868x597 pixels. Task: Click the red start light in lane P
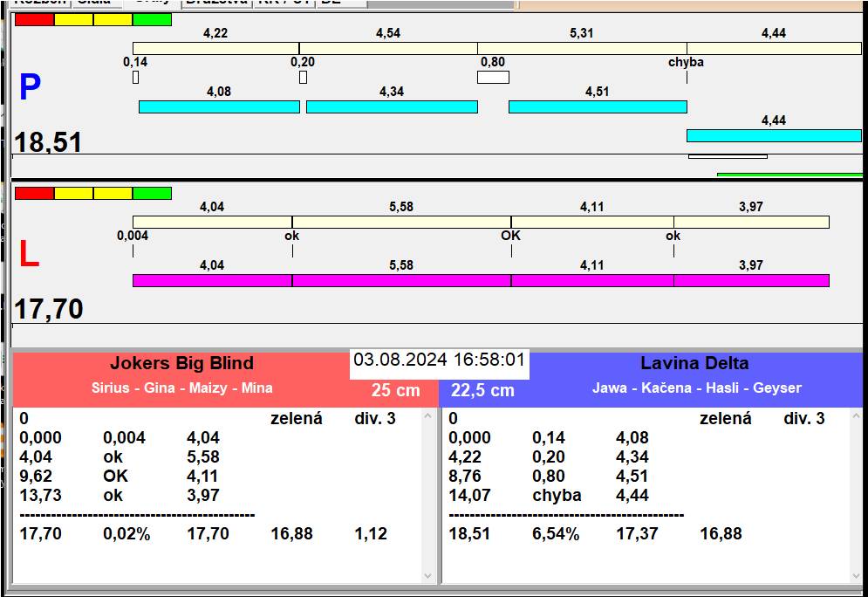[x=34, y=19]
